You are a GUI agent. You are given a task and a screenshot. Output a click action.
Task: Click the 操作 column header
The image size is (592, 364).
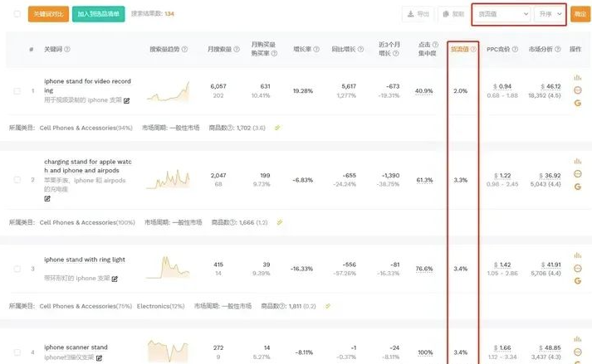(575, 49)
